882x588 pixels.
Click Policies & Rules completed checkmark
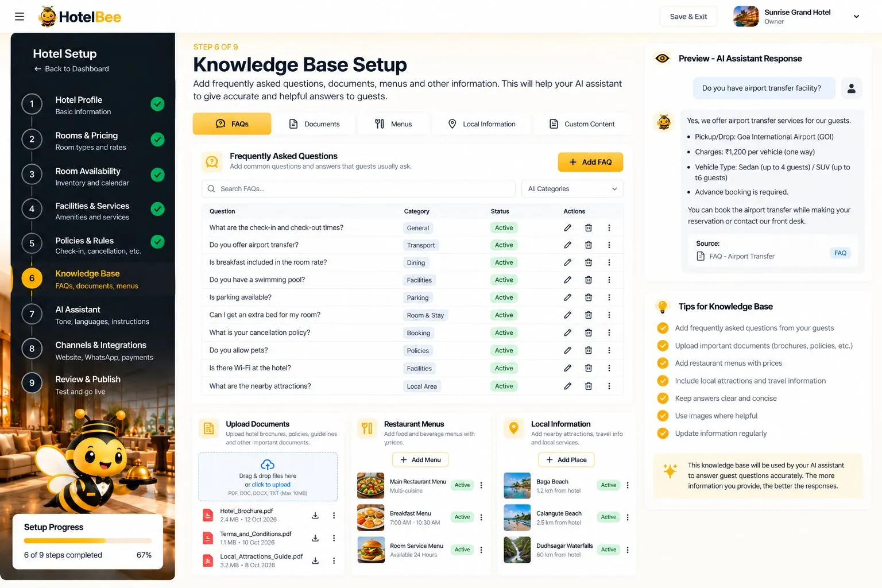coord(157,242)
